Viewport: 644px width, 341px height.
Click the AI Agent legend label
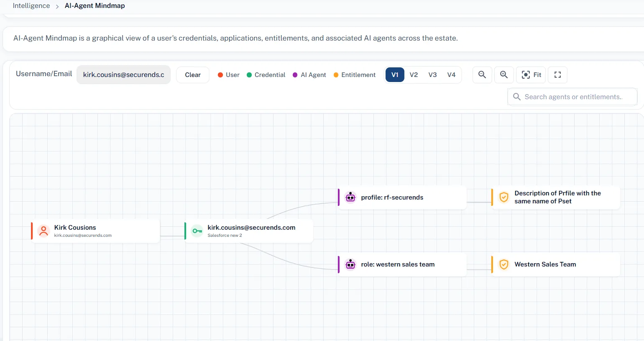(313, 75)
